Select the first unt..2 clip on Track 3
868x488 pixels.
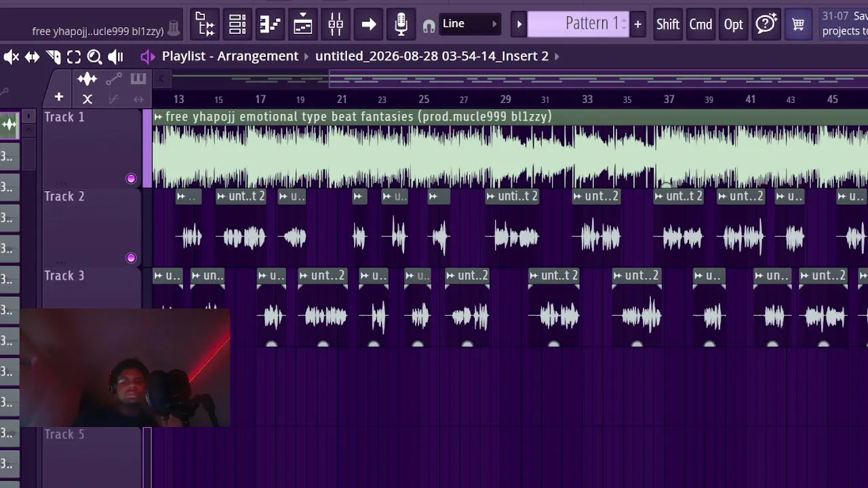tap(323, 307)
